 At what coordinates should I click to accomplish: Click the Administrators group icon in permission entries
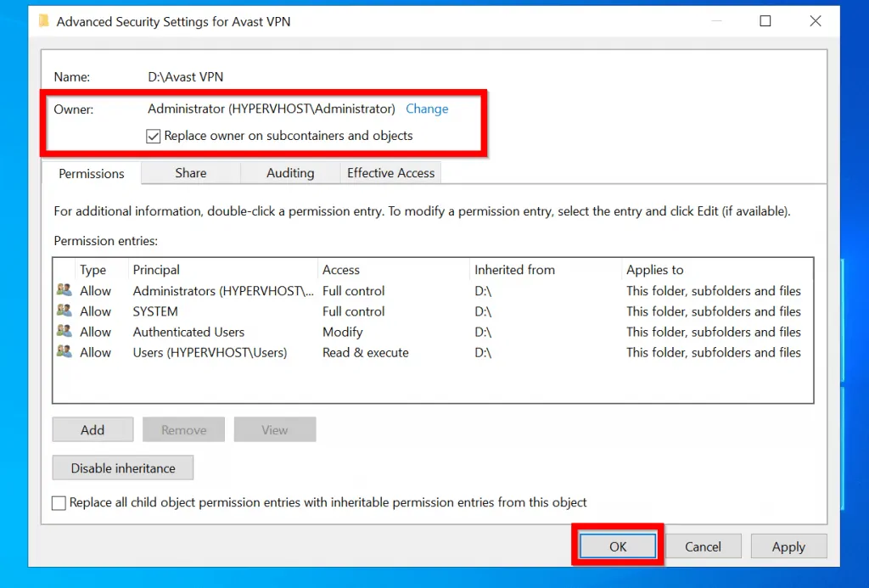[63, 290]
